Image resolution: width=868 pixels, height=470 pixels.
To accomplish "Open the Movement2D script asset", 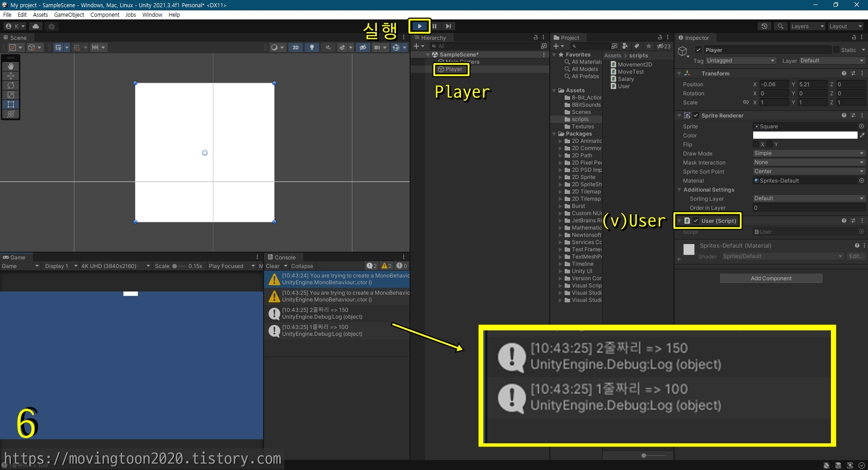I will click(x=631, y=65).
